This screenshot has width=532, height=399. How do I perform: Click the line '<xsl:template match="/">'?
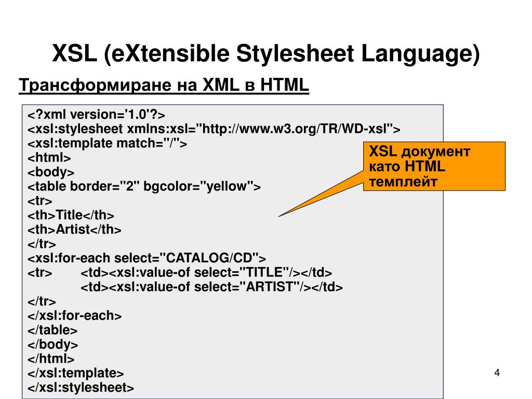tap(107, 143)
